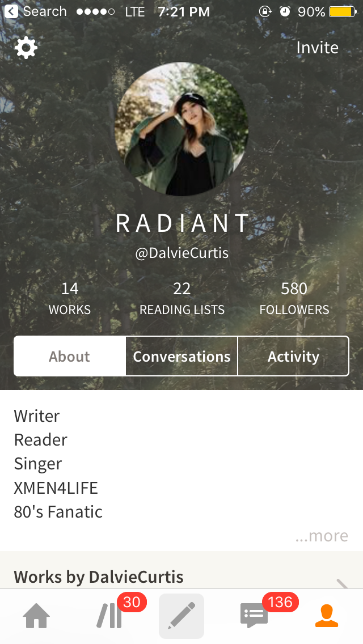Image resolution: width=363 pixels, height=644 pixels.
Task: Expand the Works by DalvieCurtis chevron
Action: click(x=342, y=582)
